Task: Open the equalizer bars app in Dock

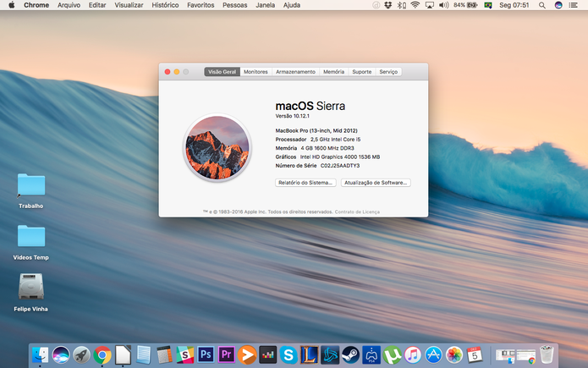Action: (267, 354)
